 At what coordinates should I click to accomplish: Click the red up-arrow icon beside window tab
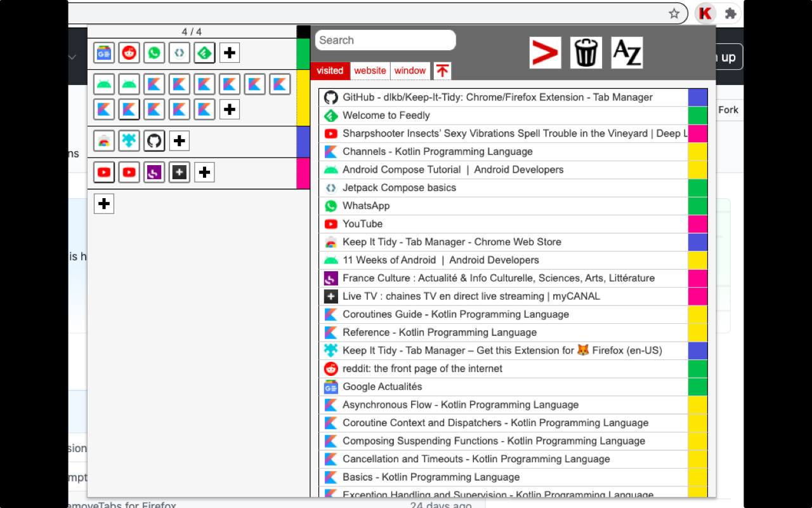(x=443, y=70)
